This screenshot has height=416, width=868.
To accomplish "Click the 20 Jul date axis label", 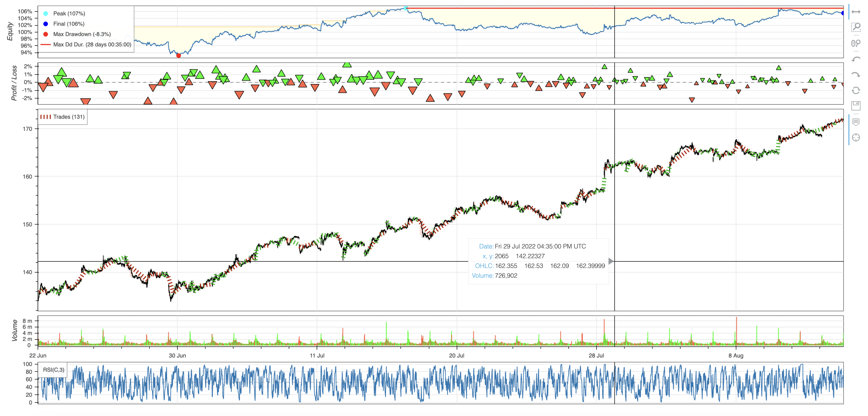I will pos(457,355).
